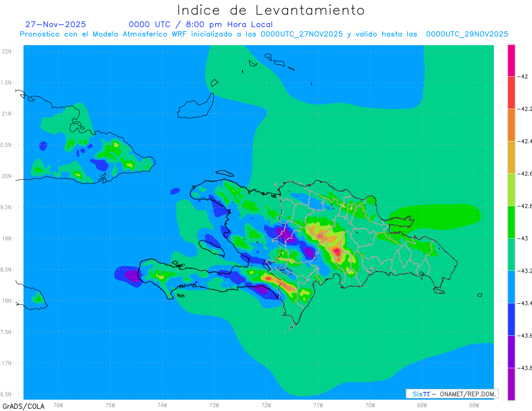Click the title 'Indice de Levantamiento'
Screen dimensions: 532x411
click(270, 10)
